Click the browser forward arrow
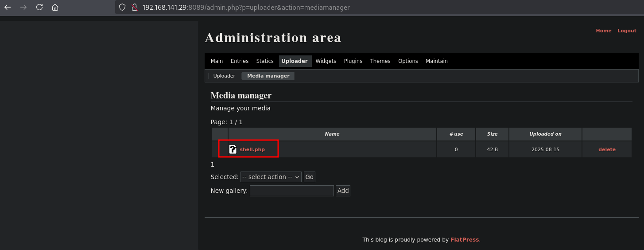The image size is (644, 250). click(23, 8)
